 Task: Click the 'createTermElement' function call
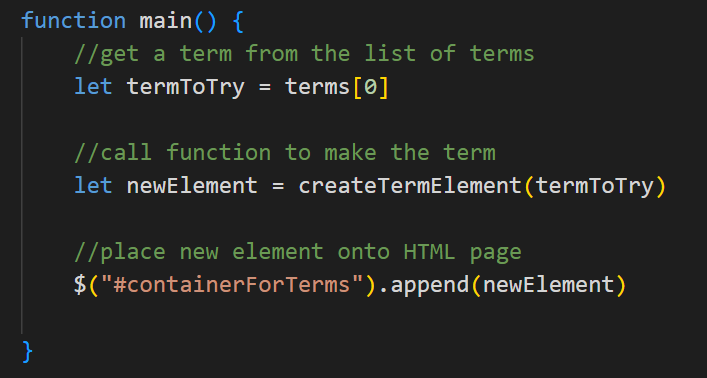pyautogui.click(x=410, y=185)
